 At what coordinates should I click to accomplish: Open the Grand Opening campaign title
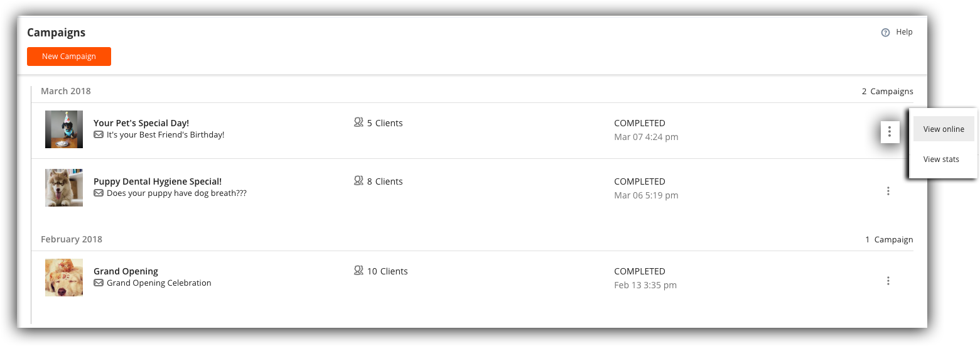coord(126,271)
